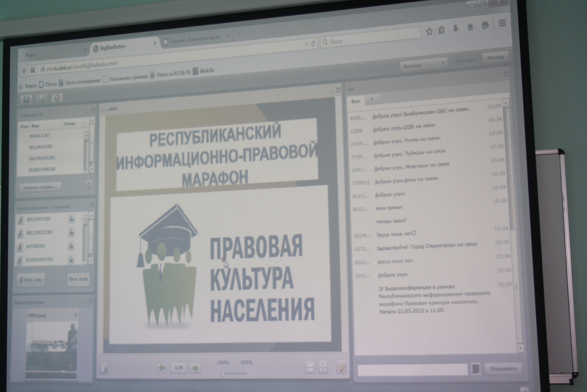Viewport: 587px width, 392px height.
Task: Select the Все chat tab
Action: tap(355, 101)
